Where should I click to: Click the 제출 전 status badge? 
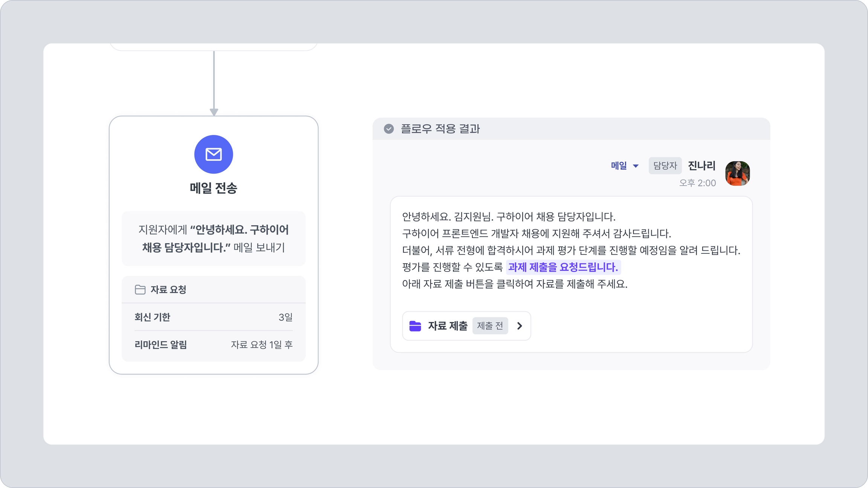click(490, 326)
